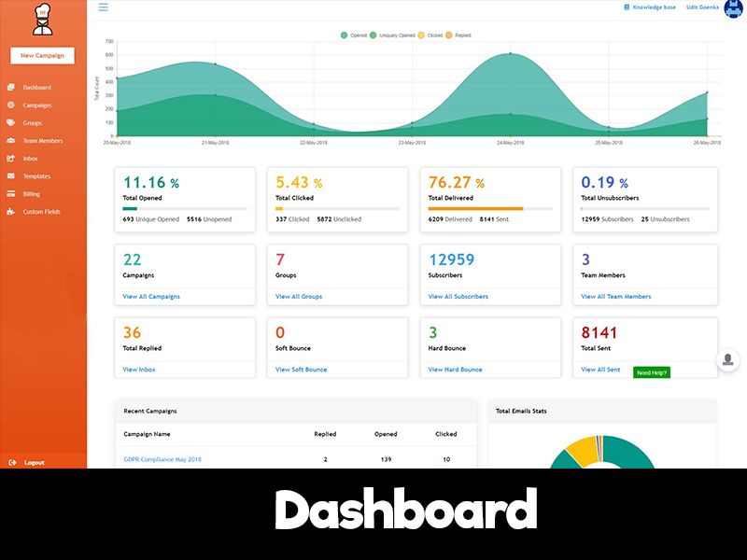747x560 pixels.
Task: Click the New Campaign button
Action: (42, 55)
